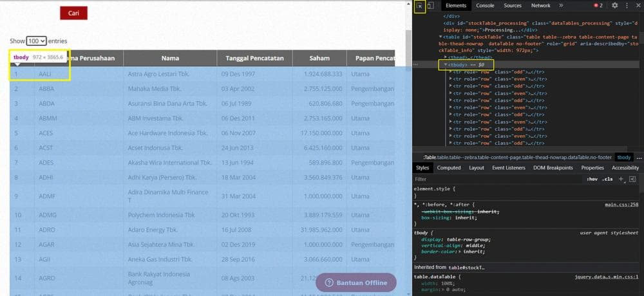Open the DOM Breakpoints tab
Image resolution: width=644 pixels, height=296 pixels.
(553, 167)
